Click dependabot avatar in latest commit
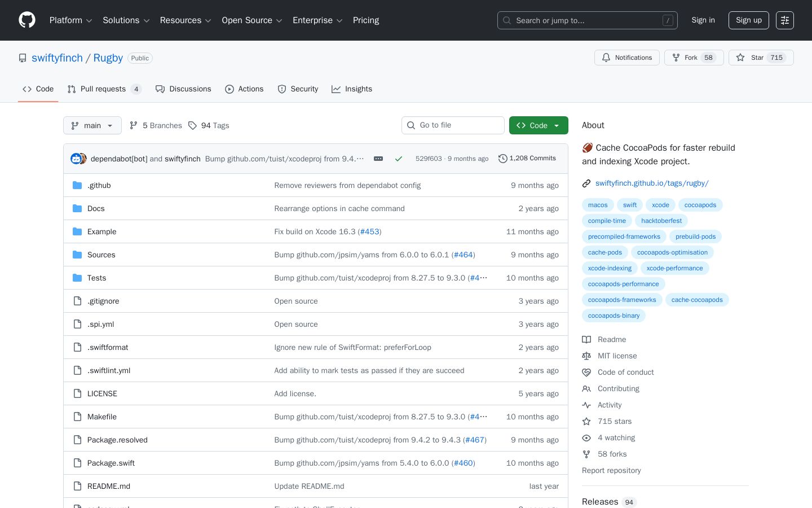The height and width of the screenshot is (508, 812). pyautogui.click(x=76, y=159)
